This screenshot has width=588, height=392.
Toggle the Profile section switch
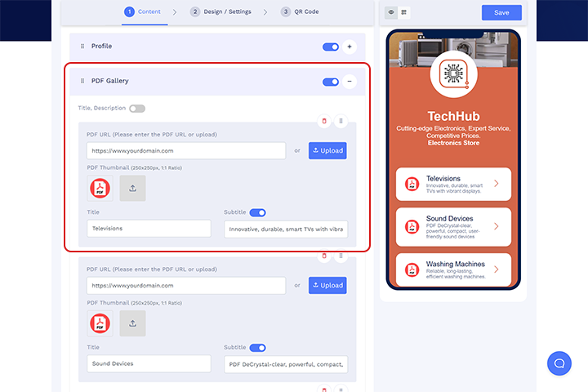pos(331,47)
